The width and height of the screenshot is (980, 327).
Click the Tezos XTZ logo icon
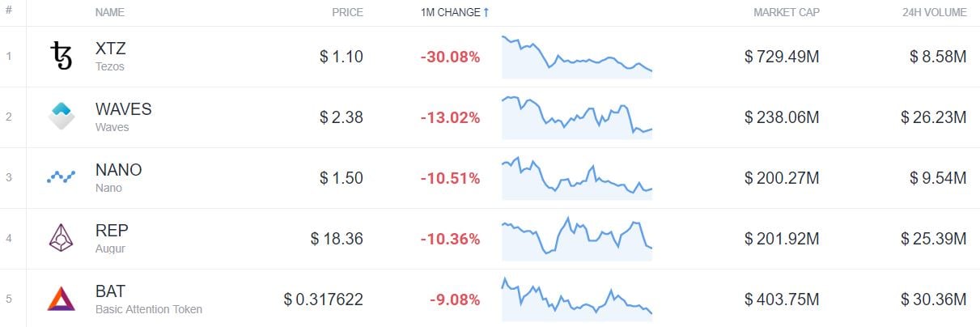pyautogui.click(x=61, y=57)
